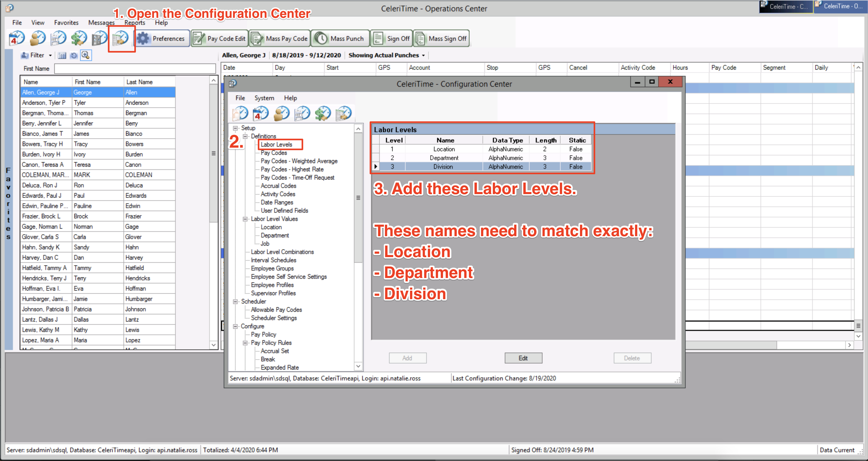Open the View menu in Operations Center
This screenshot has height=461, width=868.
click(x=38, y=22)
